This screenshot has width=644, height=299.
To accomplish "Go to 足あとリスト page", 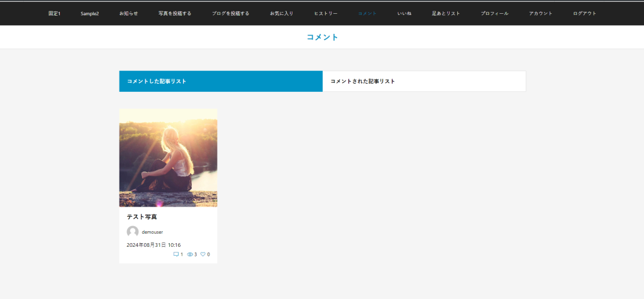I will click(446, 13).
